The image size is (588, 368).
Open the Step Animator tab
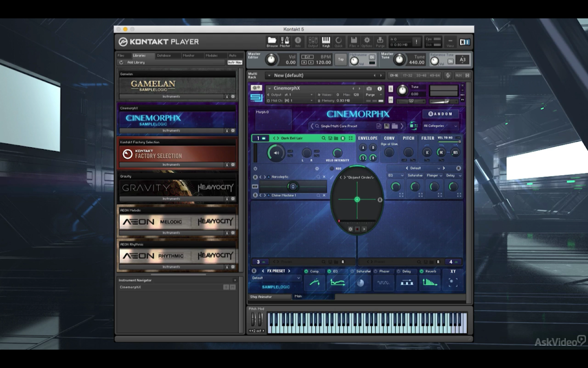pos(261,297)
